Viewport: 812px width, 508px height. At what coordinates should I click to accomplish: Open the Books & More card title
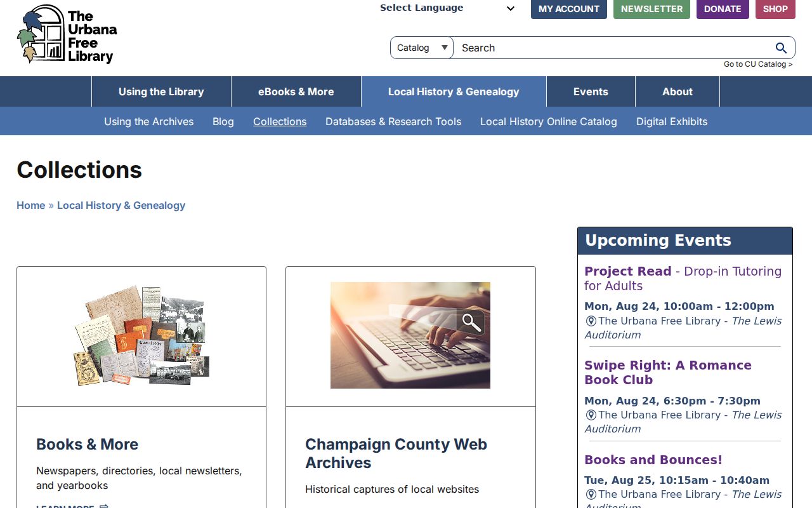click(87, 444)
